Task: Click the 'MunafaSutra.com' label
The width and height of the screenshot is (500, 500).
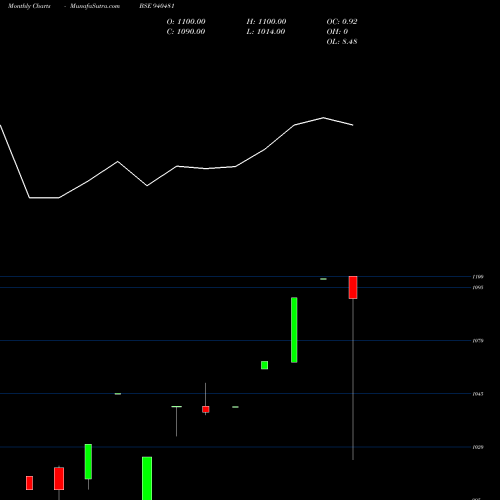Action: click(x=95, y=6)
